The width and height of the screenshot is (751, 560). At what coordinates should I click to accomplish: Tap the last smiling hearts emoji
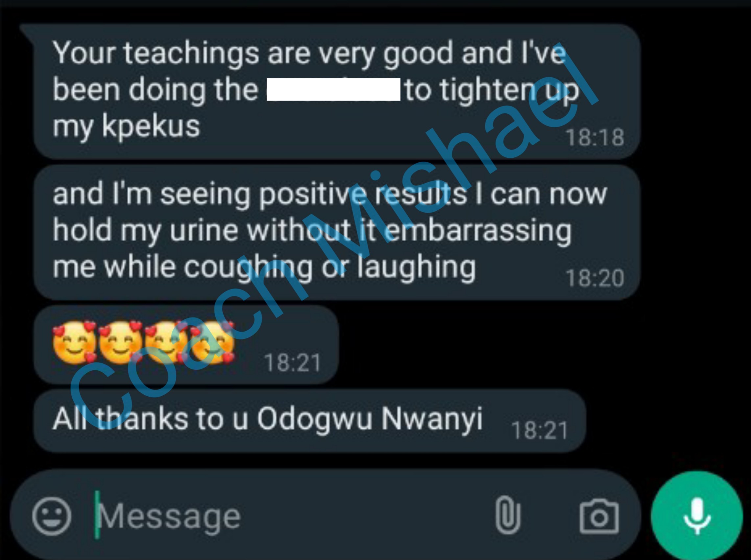212,342
